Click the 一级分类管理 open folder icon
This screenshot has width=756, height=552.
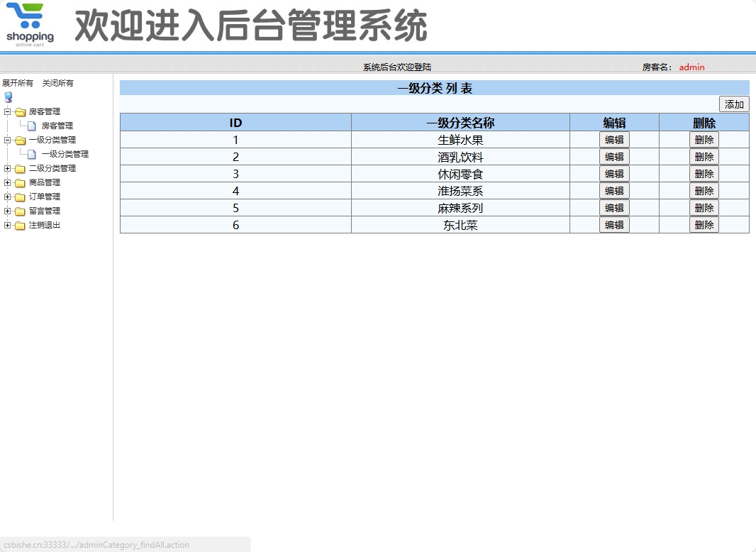[x=21, y=140]
